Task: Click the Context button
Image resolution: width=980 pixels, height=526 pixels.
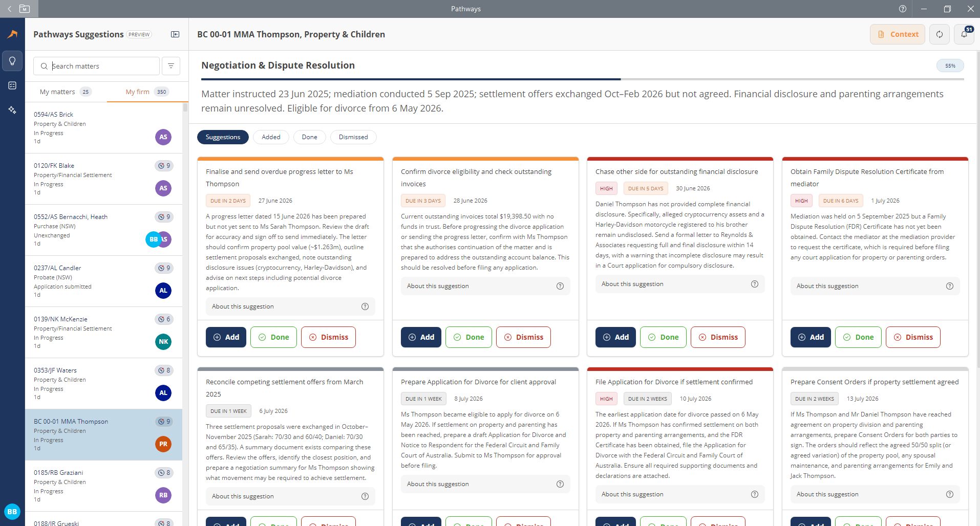Action: click(898, 34)
